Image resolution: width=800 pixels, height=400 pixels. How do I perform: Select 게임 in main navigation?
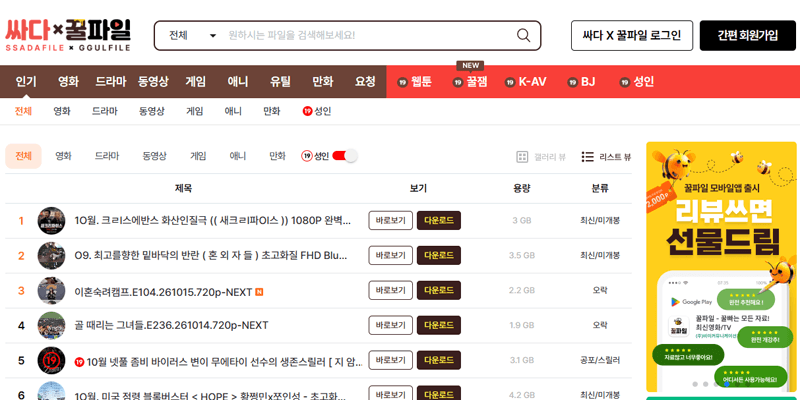pos(195,82)
